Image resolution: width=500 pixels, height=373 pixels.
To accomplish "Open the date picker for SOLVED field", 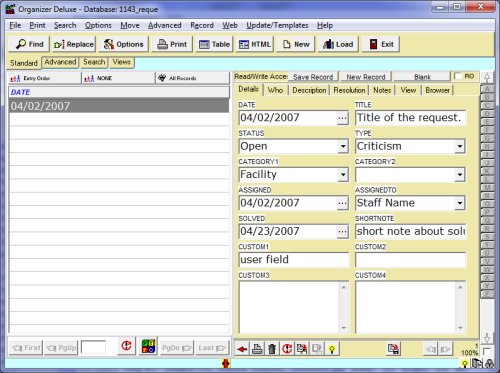I will coord(342,232).
